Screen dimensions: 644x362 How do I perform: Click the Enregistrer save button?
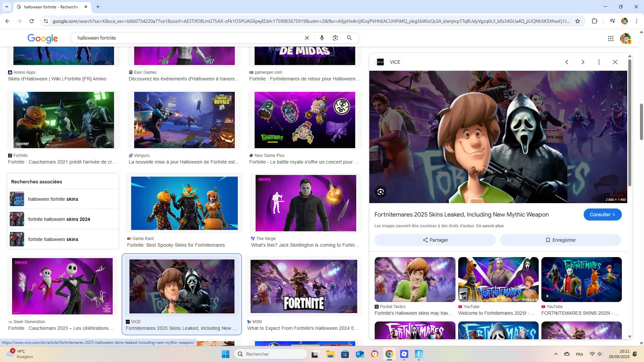coord(560,240)
